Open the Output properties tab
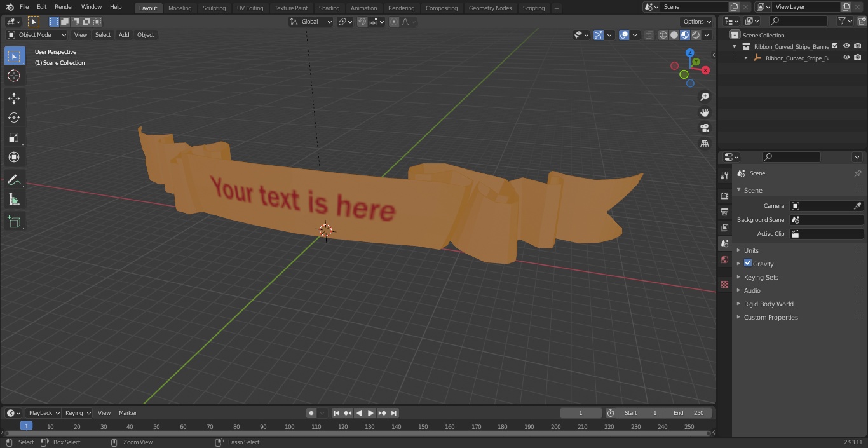This screenshot has width=868, height=448. 724,212
